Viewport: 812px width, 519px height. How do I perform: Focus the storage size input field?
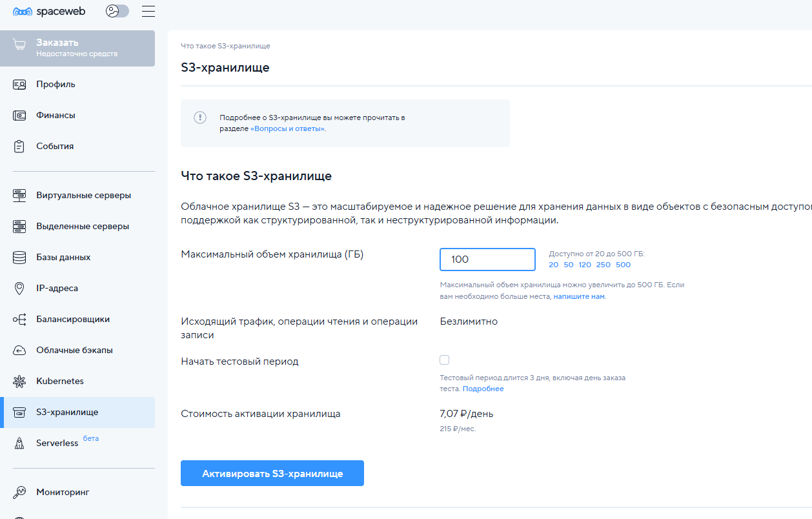pos(487,259)
